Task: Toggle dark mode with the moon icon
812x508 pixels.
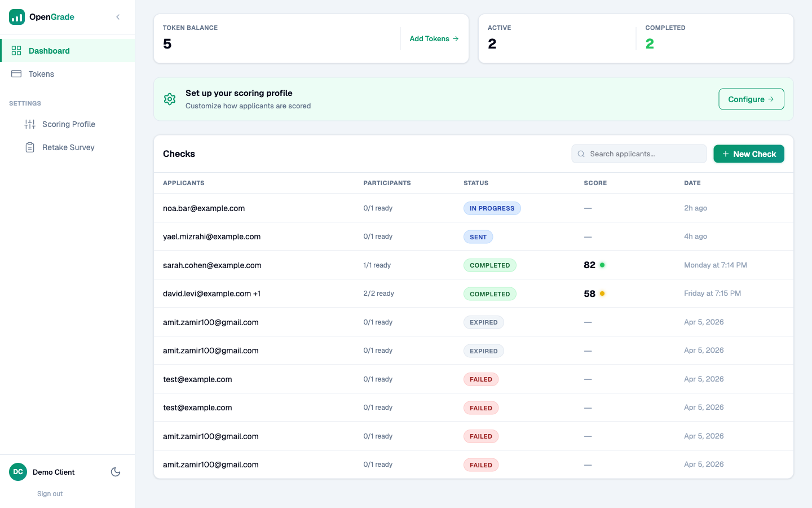Action: [116, 471]
